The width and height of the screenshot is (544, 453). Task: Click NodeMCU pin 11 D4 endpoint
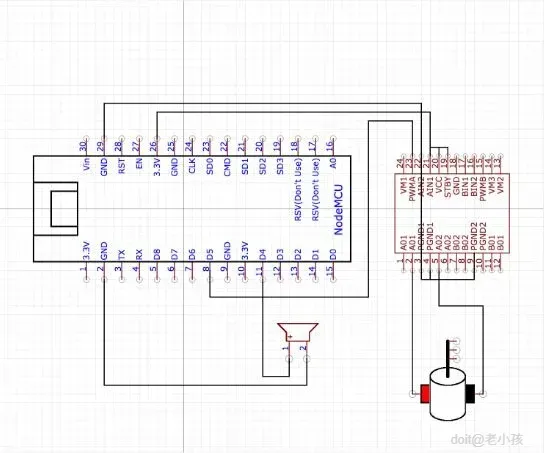[263, 280]
